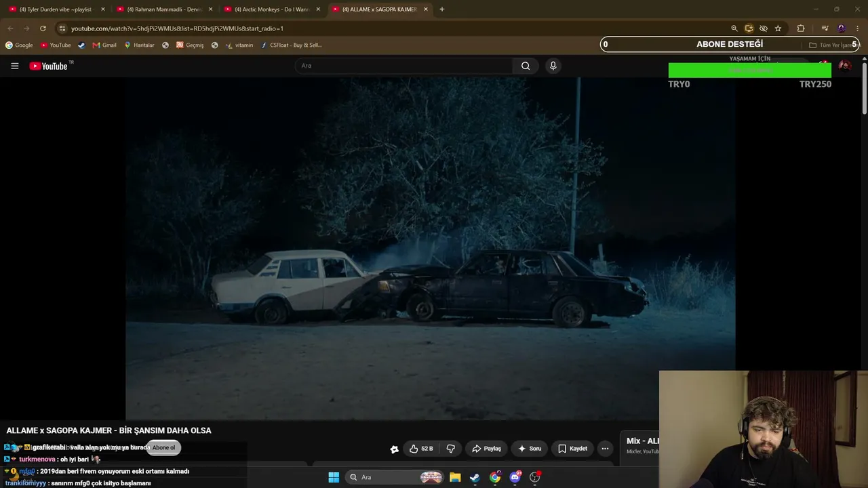Go back to the previous page
Viewport: 868px width, 488px height.
[x=10, y=28]
